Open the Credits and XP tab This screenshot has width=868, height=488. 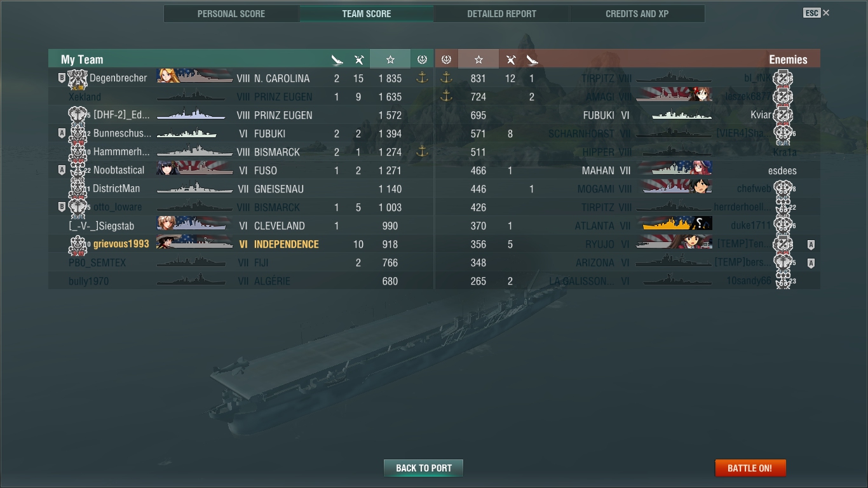click(x=637, y=13)
